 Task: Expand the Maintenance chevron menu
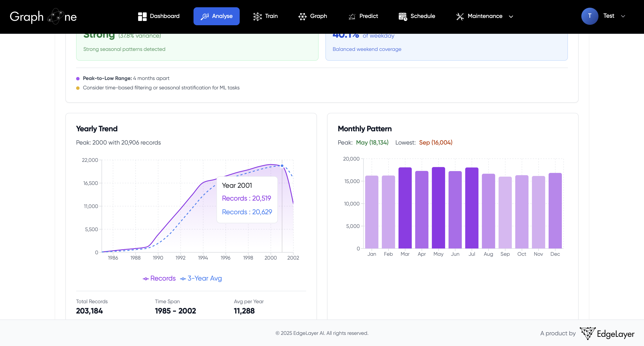click(x=511, y=17)
